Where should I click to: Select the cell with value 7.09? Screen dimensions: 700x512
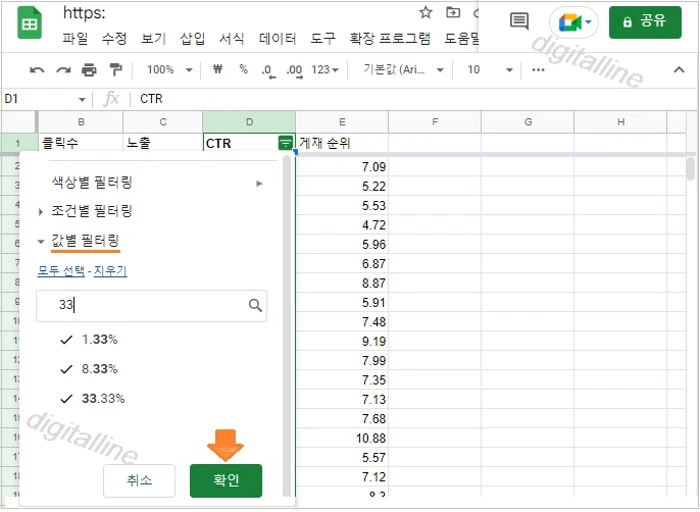[x=342, y=167]
